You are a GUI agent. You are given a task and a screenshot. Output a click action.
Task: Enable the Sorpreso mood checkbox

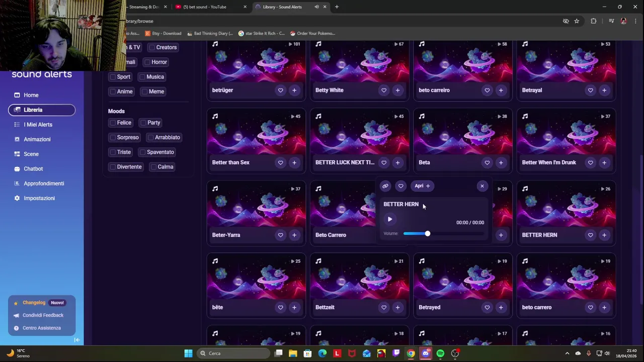[113, 137]
